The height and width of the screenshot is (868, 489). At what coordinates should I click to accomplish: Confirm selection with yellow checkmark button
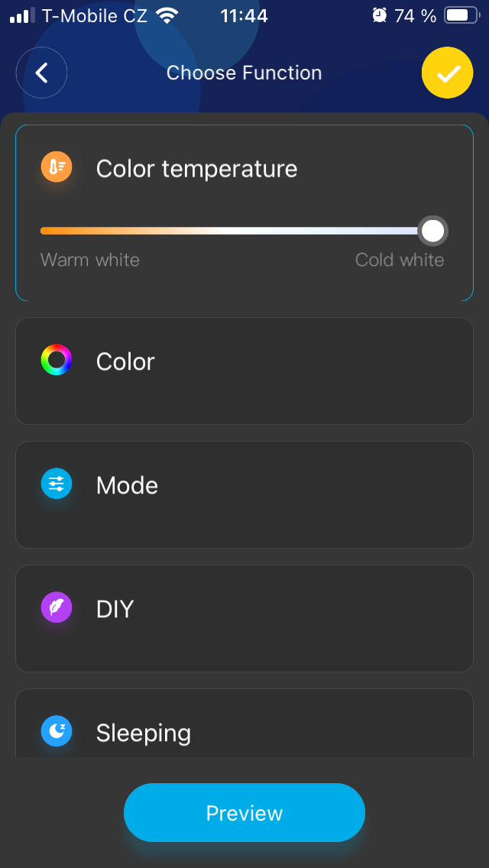(448, 73)
